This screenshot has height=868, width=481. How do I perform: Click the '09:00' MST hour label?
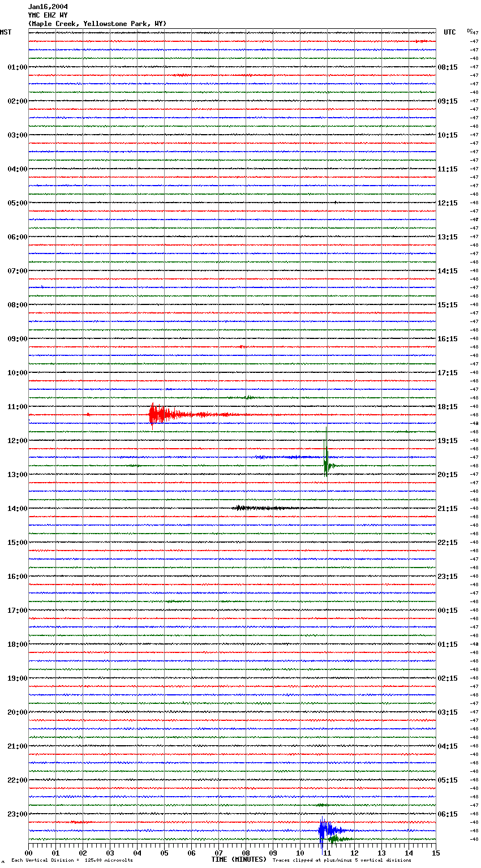[17, 339]
